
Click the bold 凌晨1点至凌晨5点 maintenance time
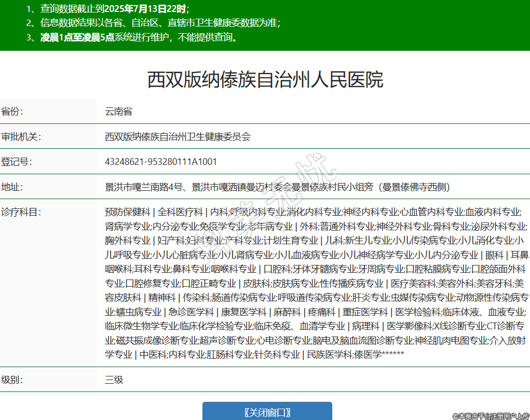coord(77,37)
